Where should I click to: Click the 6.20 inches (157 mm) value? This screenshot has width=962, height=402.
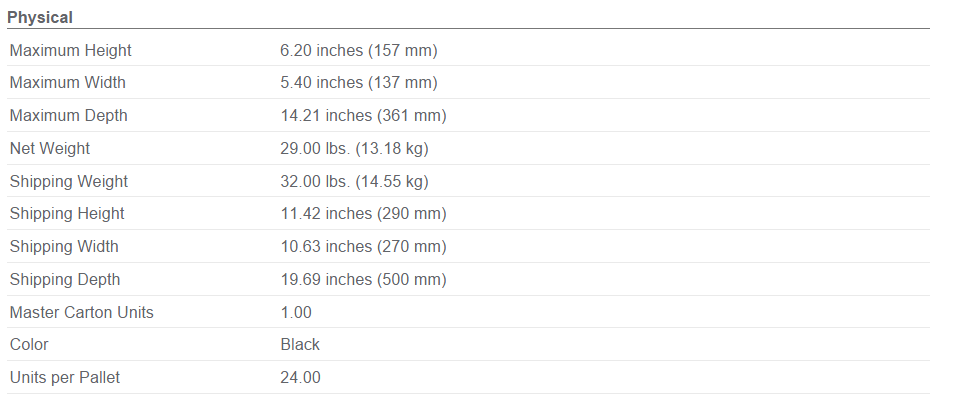click(x=359, y=50)
